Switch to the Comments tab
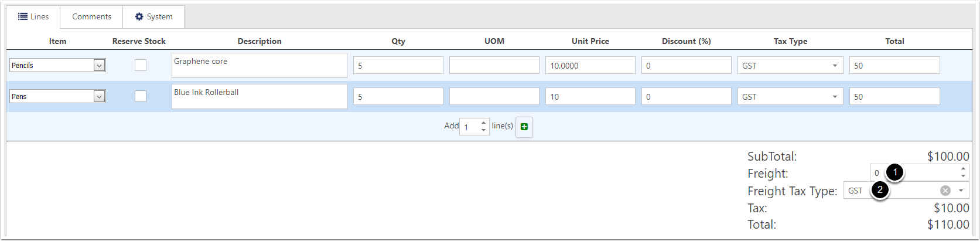 tap(91, 16)
